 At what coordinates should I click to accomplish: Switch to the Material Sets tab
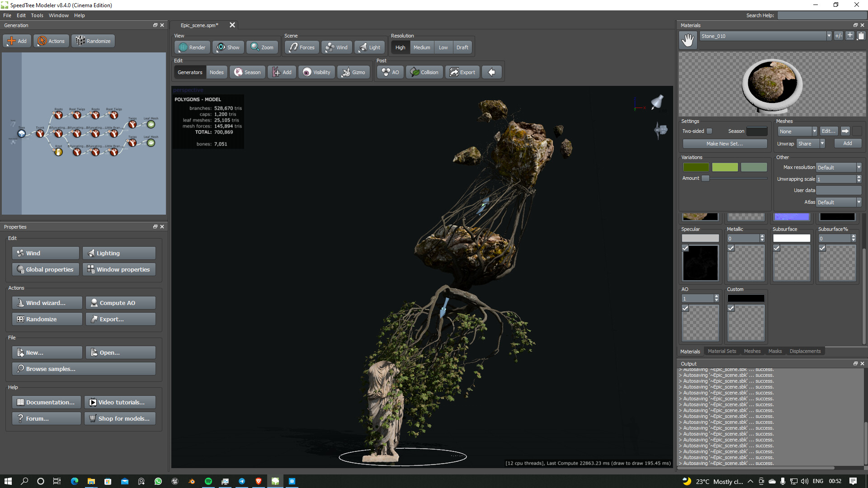pos(722,351)
